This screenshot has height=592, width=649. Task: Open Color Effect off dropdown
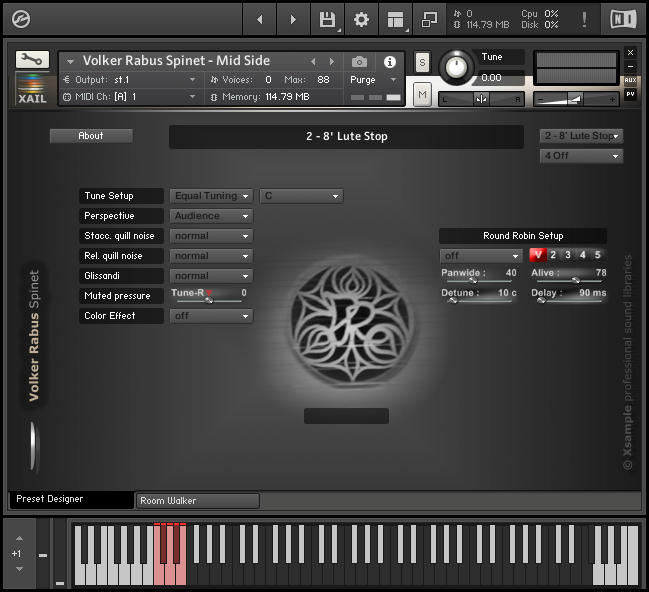211,316
